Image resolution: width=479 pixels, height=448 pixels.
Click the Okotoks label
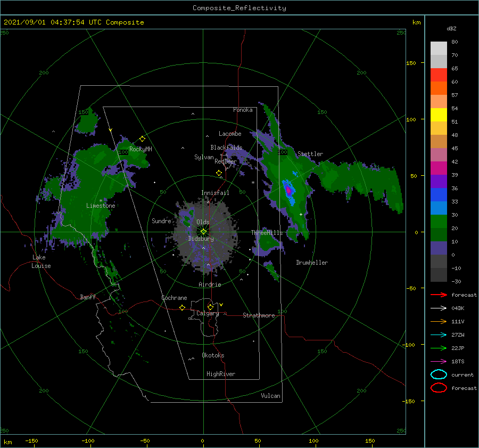pos(213,355)
